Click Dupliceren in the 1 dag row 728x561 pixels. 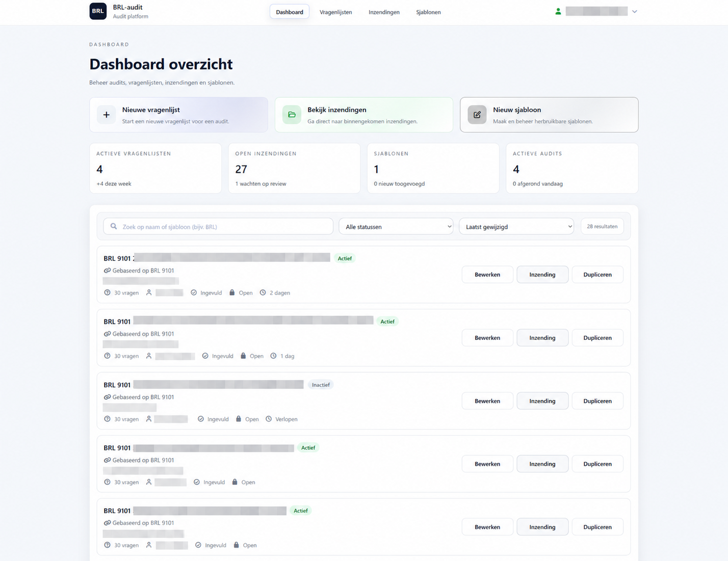597,337
